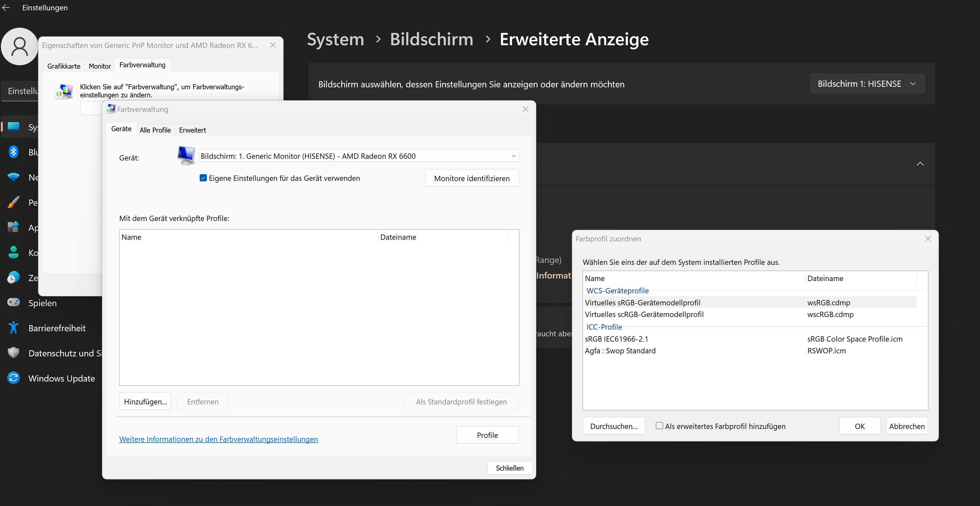Image resolution: width=980 pixels, height=506 pixels.
Task: Click the monitor icon beside Gerät
Action: (186, 155)
